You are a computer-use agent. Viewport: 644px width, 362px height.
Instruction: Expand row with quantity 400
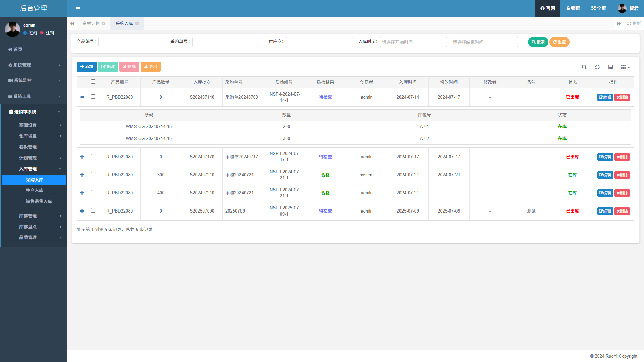(x=82, y=193)
